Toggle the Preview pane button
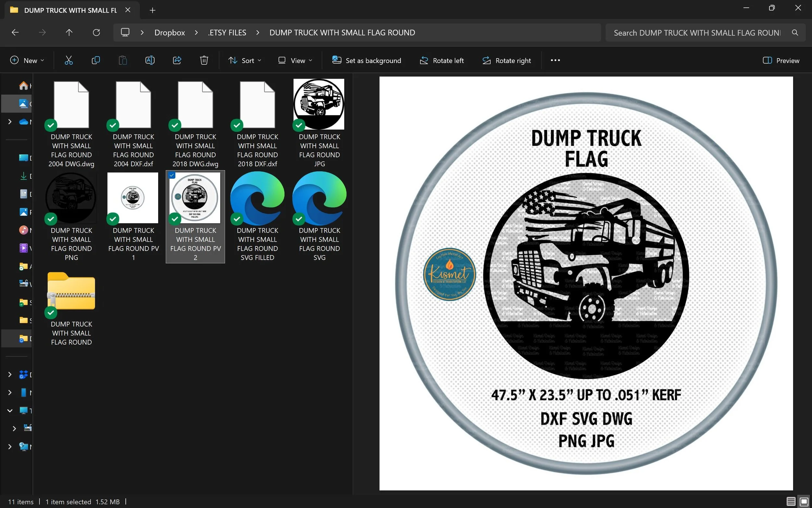 click(x=781, y=60)
